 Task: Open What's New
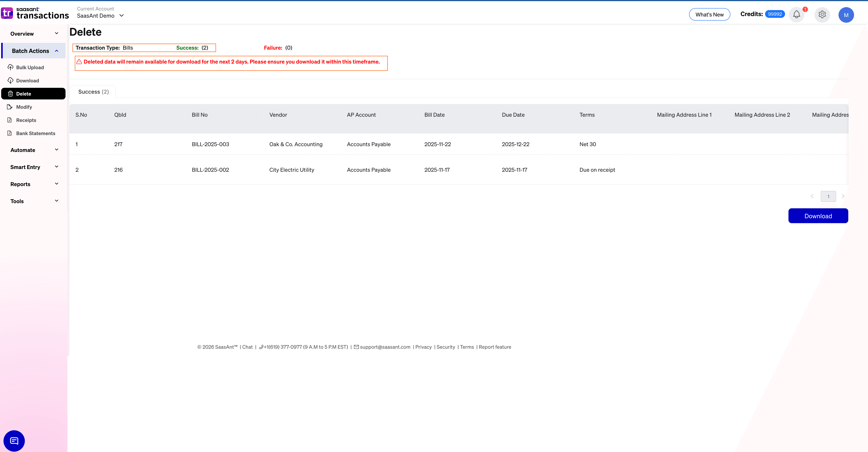coord(710,14)
